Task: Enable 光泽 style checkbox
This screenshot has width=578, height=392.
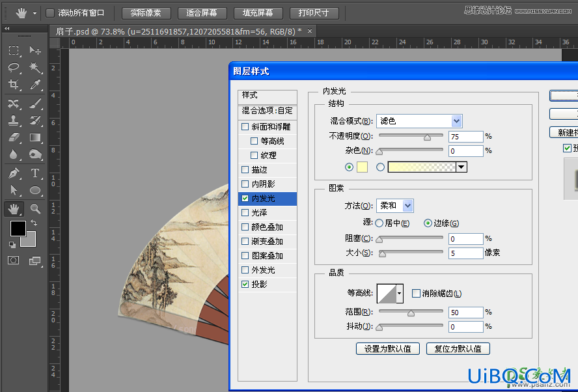Action: [x=245, y=212]
